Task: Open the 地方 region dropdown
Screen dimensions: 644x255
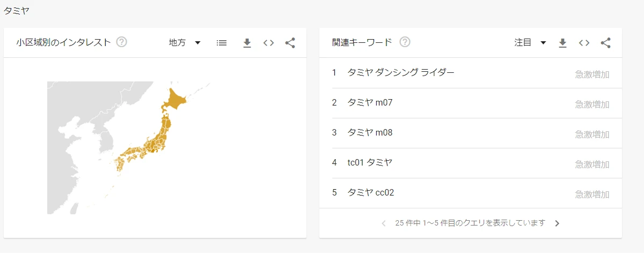Action: [x=185, y=43]
